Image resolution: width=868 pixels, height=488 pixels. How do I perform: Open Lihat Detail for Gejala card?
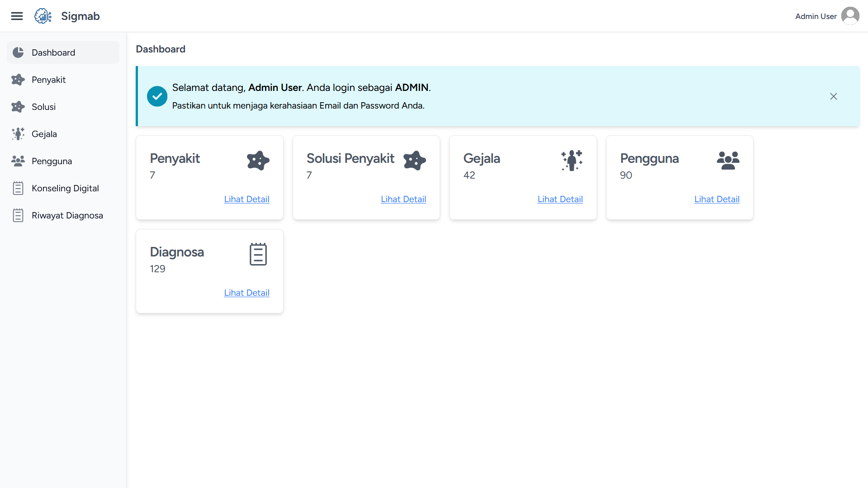click(560, 199)
